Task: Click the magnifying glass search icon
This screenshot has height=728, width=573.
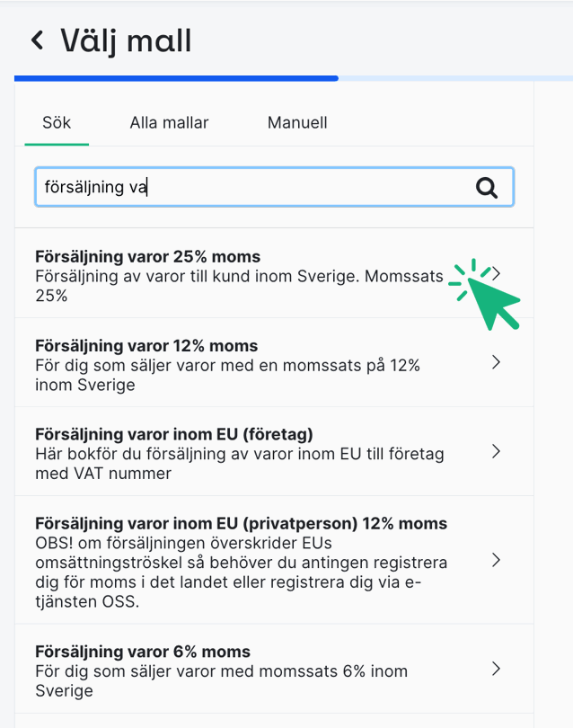Action: pyautogui.click(x=487, y=187)
